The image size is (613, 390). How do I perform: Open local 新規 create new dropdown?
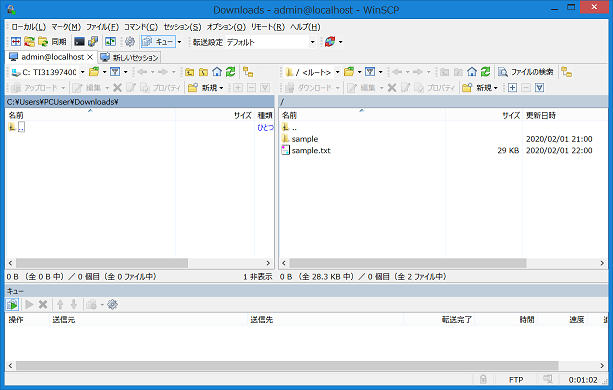point(206,88)
